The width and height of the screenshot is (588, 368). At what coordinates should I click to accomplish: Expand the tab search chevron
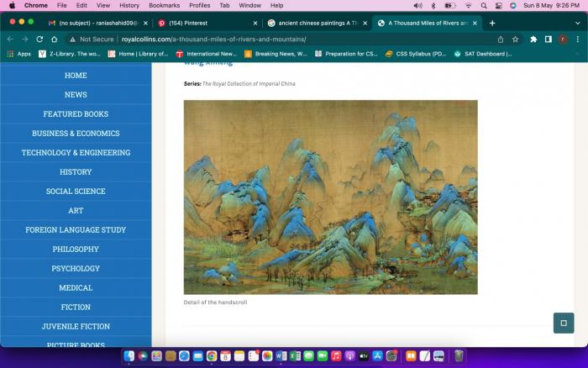[578, 24]
